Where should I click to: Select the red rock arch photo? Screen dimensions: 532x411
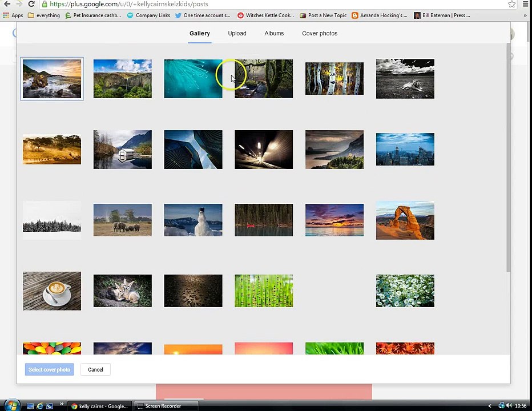[x=405, y=220]
